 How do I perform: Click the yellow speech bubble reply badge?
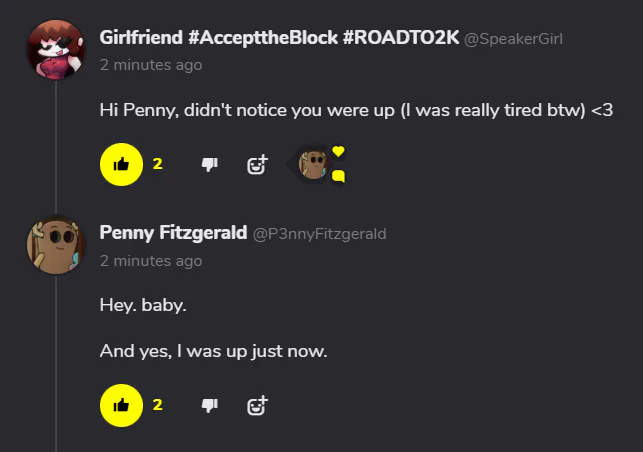coord(338,177)
